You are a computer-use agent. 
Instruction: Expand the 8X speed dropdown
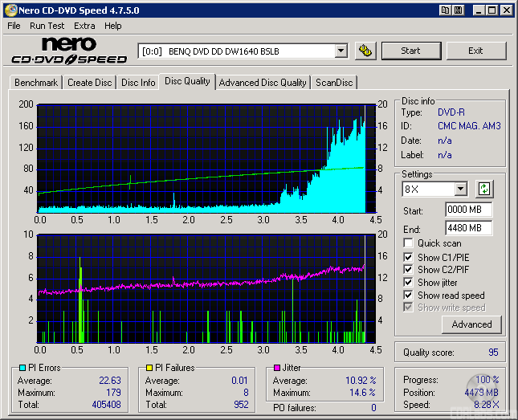(460, 190)
